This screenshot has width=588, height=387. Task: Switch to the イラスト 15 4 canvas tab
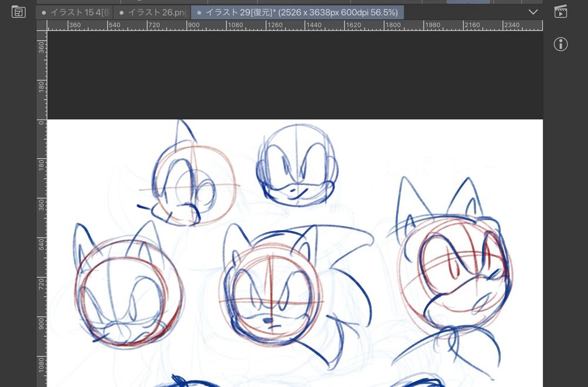click(x=75, y=12)
